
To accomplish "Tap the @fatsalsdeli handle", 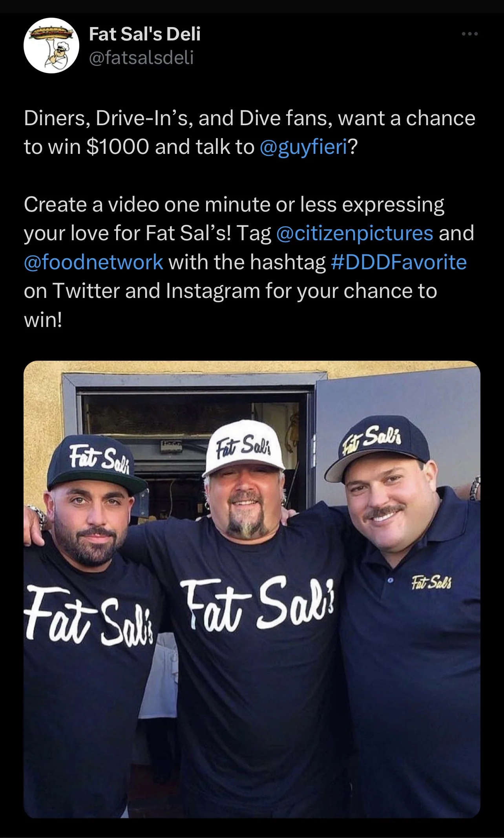I will [x=141, y=58].
